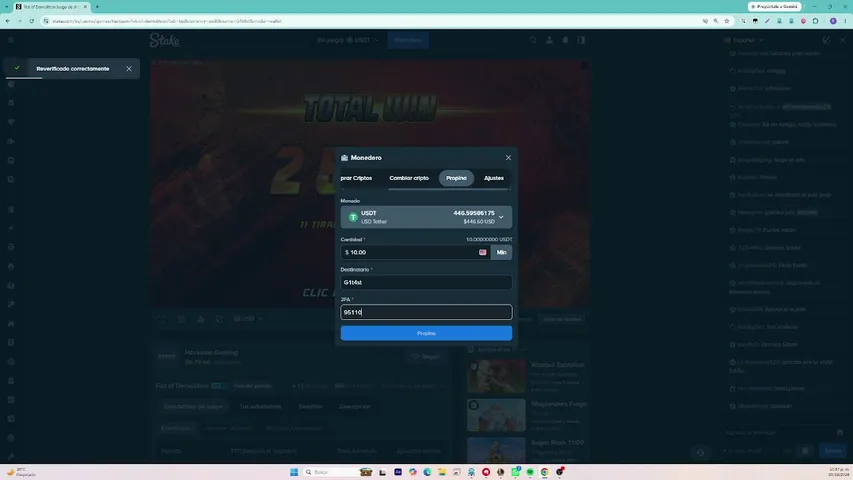Open the Sugar Rush 1000 game thumbnail
The image size is (853, 480).
pos(496,451)
